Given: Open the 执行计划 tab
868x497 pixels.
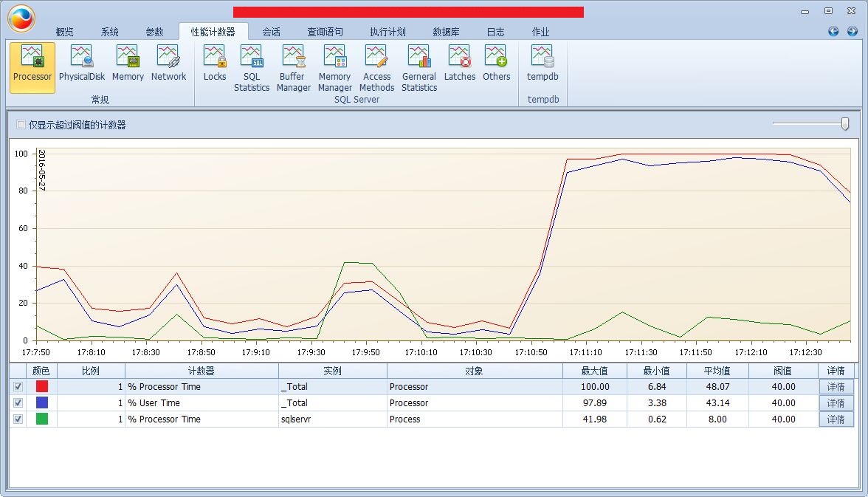Looking at the screenshot, I should click(x=387, y=32).
